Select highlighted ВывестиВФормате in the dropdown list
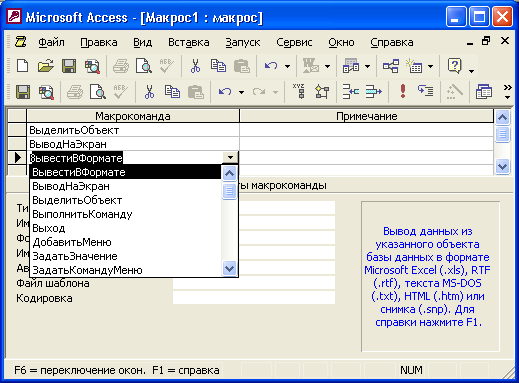Image resolution: width=519 pixels, height=383 pixels. 126,172
